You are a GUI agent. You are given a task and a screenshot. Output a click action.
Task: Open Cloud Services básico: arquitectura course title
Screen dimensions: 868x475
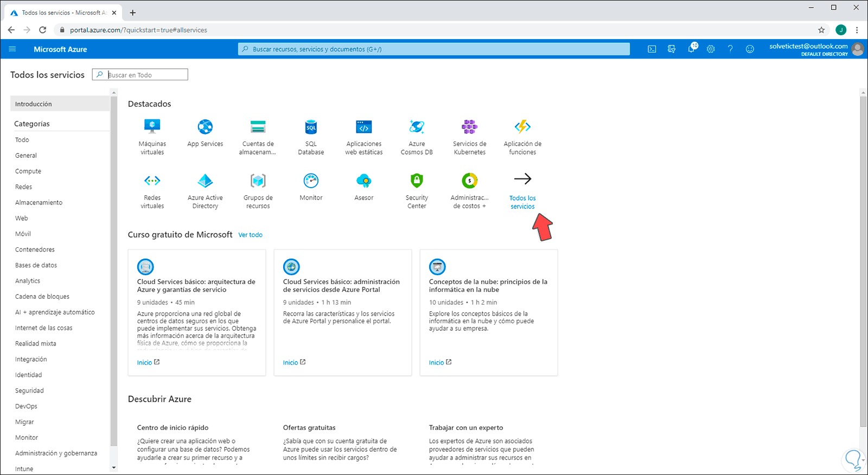tap(196, 286)
